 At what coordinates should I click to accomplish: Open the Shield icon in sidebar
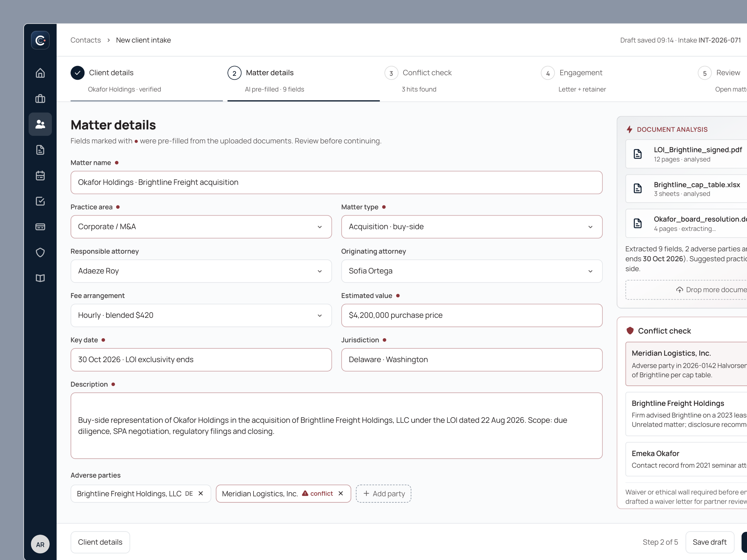(x=40, y=252)
